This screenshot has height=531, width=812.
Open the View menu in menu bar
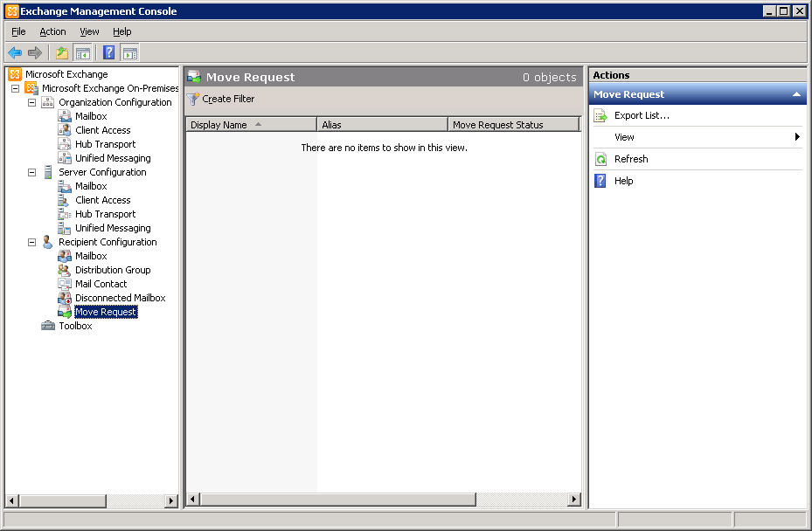click(89, 31)
